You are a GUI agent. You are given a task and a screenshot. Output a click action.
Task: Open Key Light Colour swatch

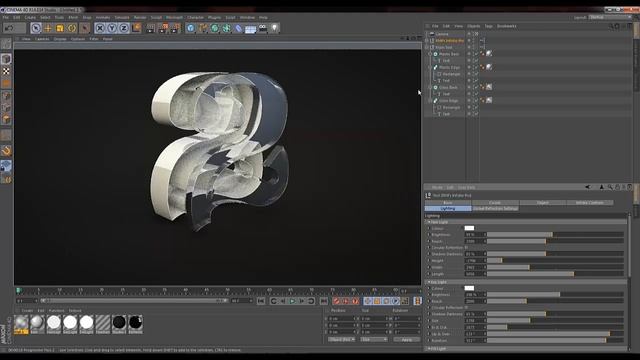point(469,288)
